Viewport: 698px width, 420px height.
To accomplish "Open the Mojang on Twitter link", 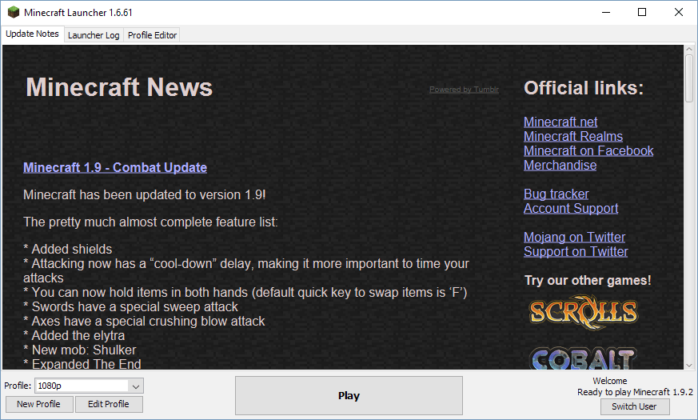I will pyautogui.click(x=574, y=237).
